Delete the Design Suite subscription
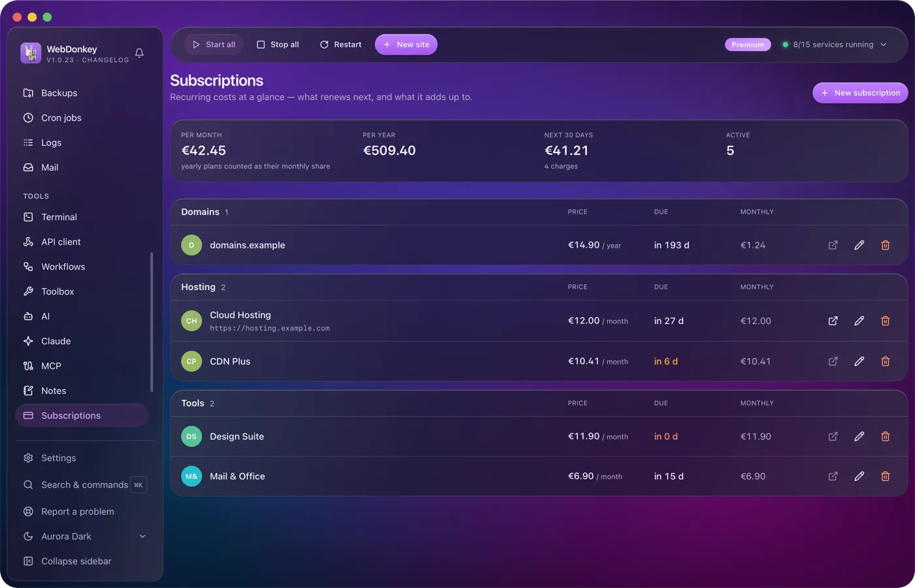 (x=885, y=436)
